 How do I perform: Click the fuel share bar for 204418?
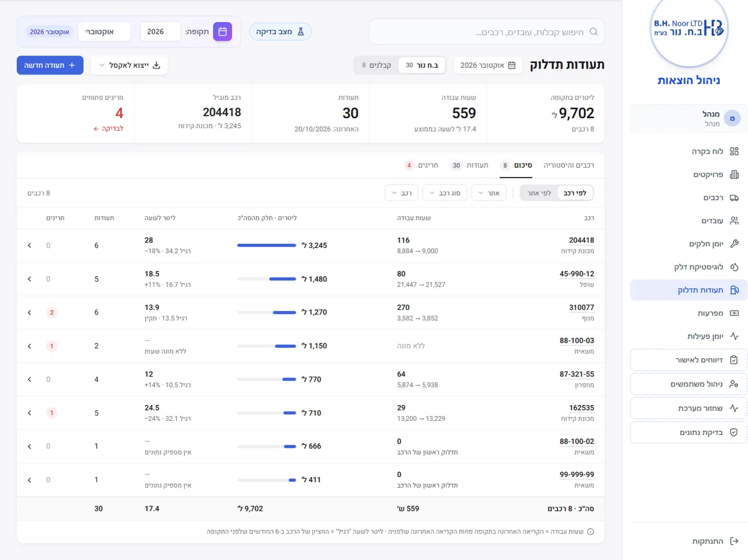(x=266, y=246)
